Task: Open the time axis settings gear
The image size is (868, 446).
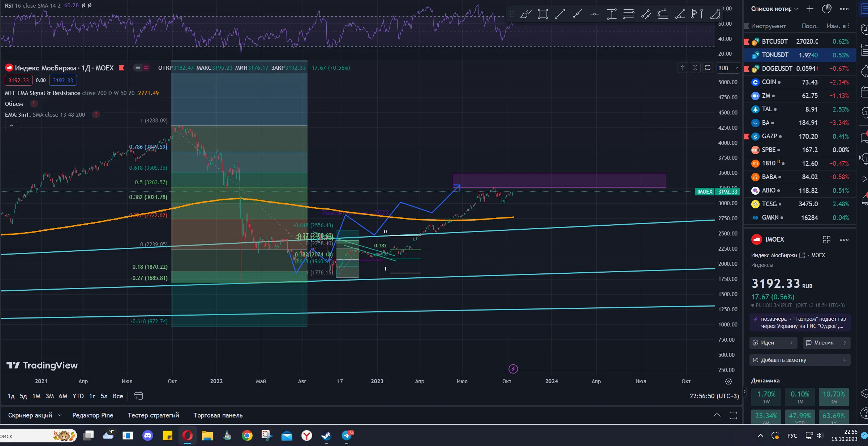Action: pyautogui.click(x=729, y=381)
